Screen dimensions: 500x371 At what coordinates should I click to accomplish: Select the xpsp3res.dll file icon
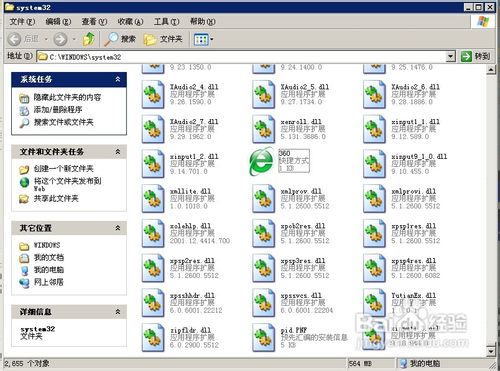tap(264, 268)
